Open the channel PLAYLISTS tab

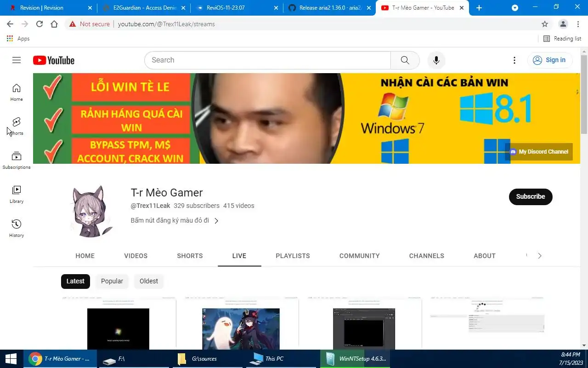[x=293, y=256]
